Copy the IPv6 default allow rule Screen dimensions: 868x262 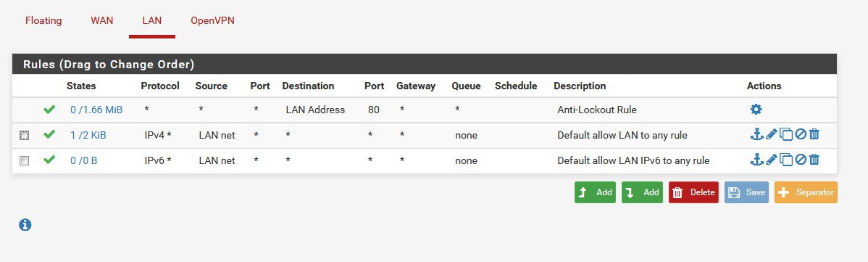pyautogui.click(x=786, y=160)
